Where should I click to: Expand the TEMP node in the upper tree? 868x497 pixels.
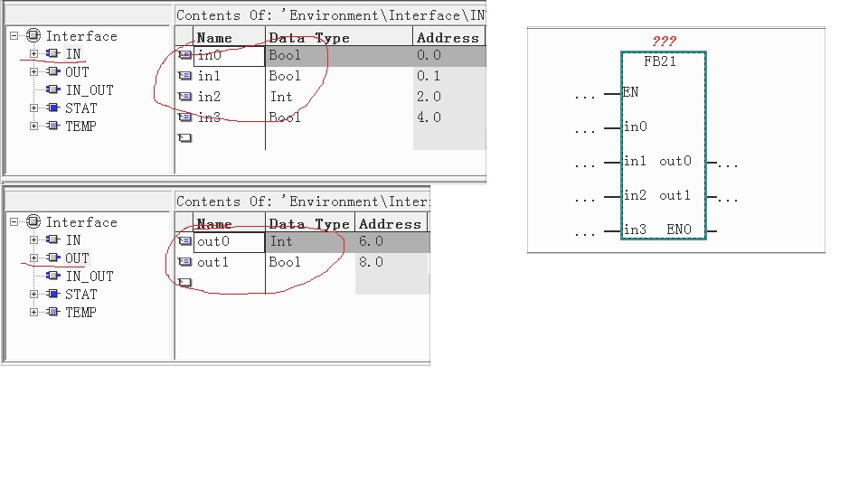click(x=33, y=127)
